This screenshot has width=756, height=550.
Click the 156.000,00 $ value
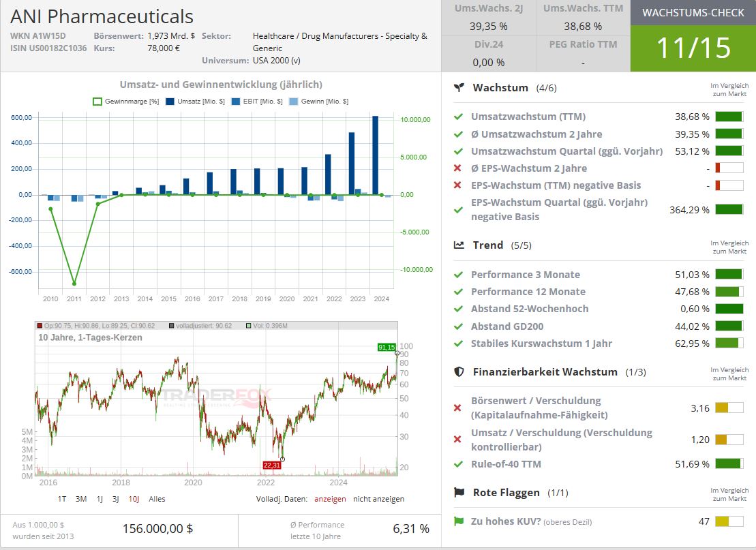pyautogui.click(x=157, y=529)
